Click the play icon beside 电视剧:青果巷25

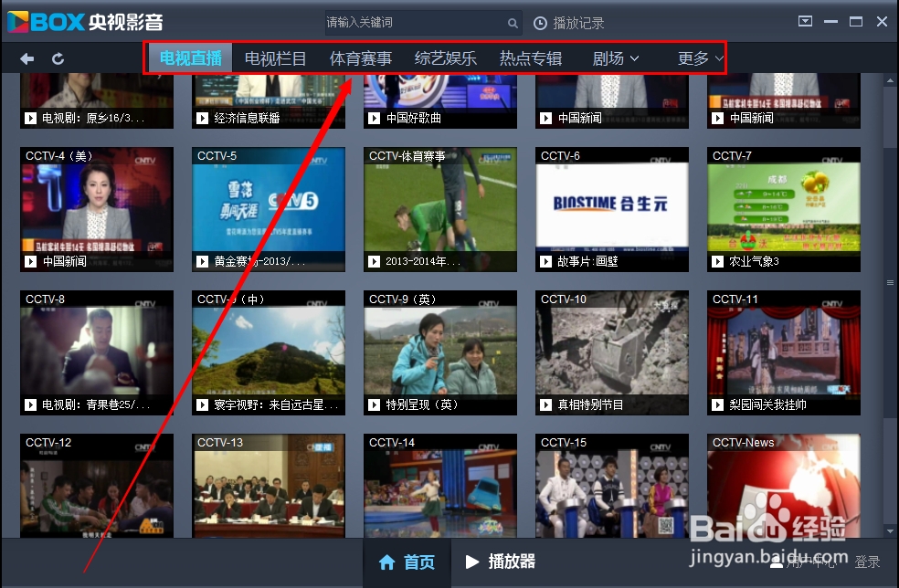pyautogui.click(x=30, y=405)
